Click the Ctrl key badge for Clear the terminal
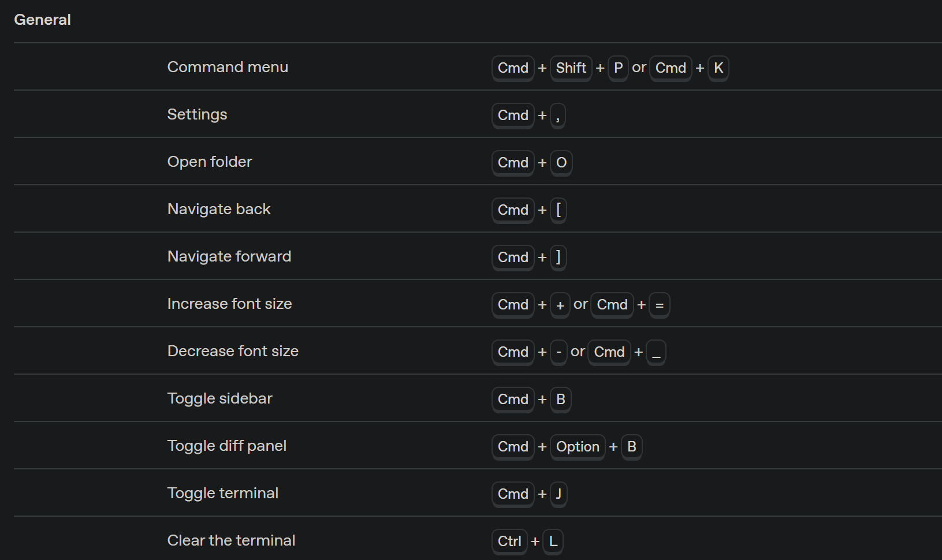 point(509,542)
